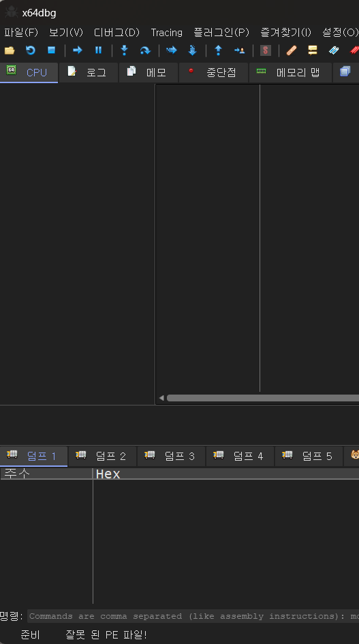359x644 pixels.
Task: Select the 덤프 2 tab
Action: pos(102,456)
